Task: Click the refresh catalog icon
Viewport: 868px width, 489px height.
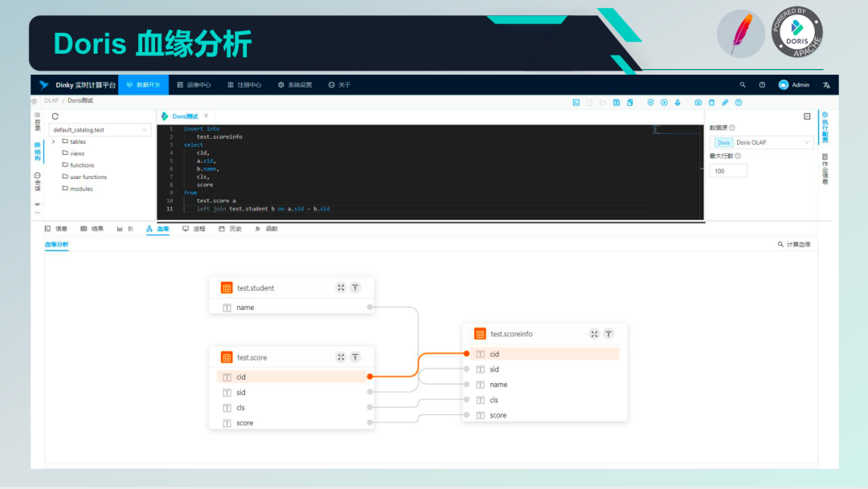Action: (55, 116)
